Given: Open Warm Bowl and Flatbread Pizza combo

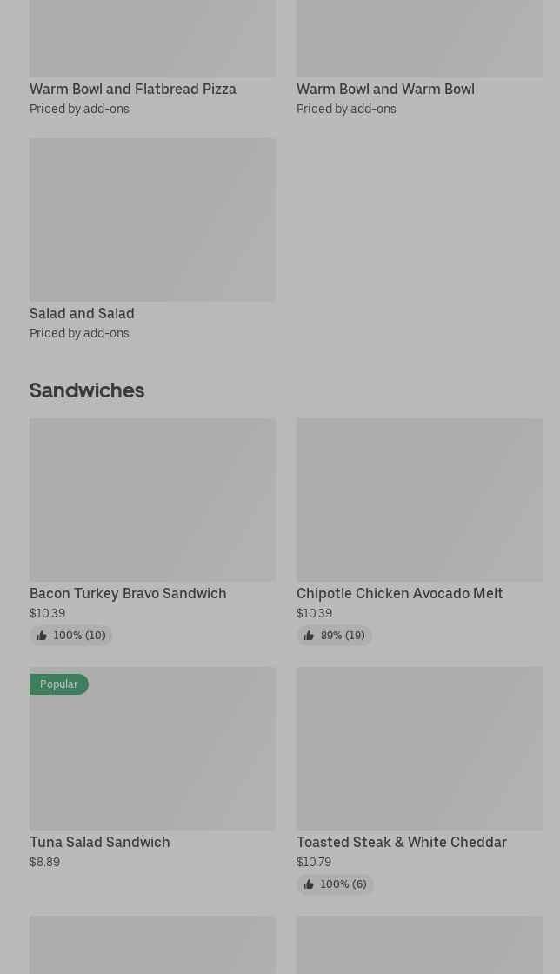Looking at the screenshot, I should 132,89.
